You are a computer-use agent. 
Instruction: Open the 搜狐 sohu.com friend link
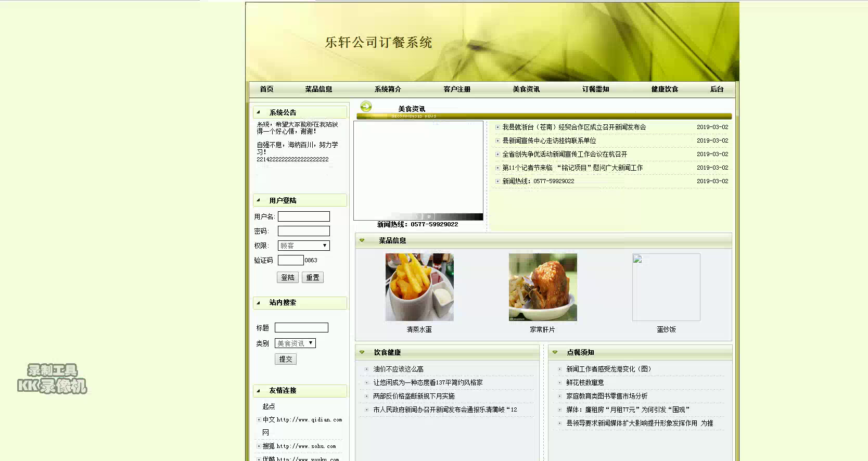[299, 446]
